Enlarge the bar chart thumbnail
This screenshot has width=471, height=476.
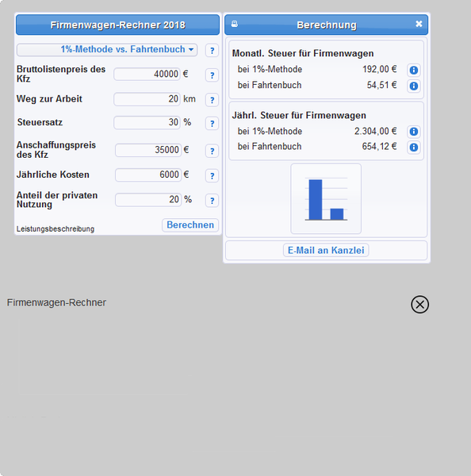pos(326,199)
